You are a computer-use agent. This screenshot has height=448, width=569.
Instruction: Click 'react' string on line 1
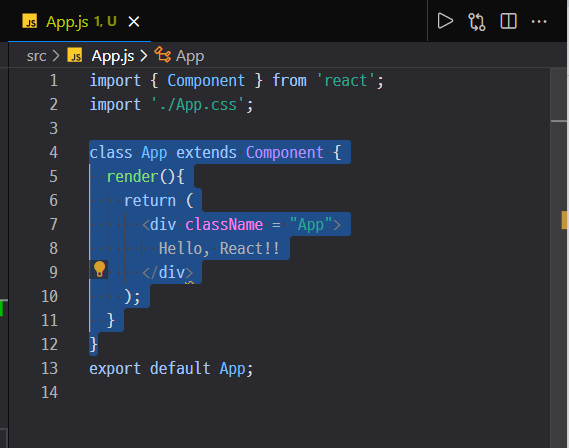tap(345, 81)
